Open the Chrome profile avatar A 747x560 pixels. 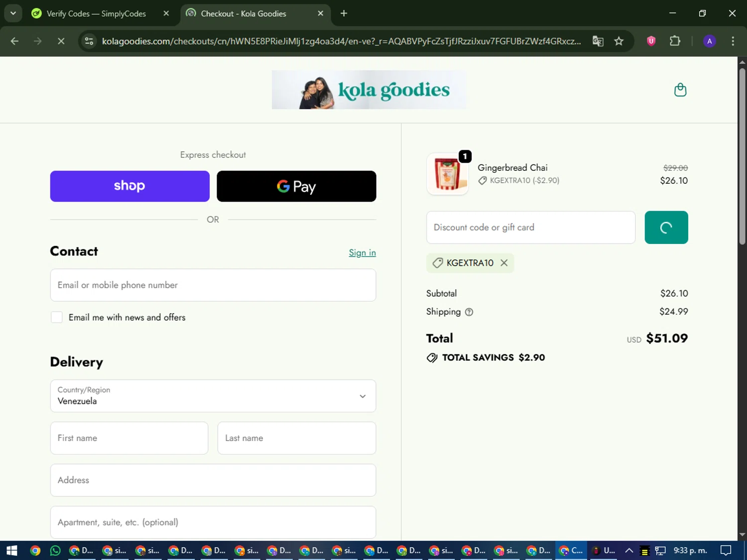coord(709,41)
